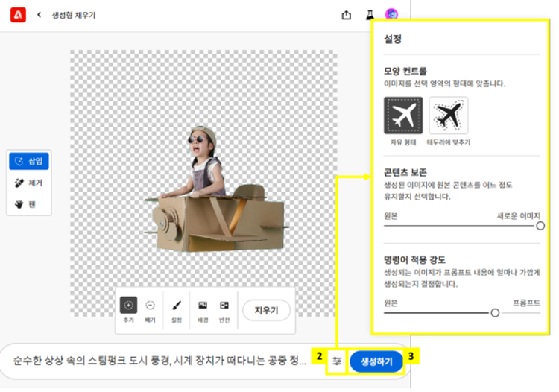Click the 명령어 적용 강도 heading

414,259
